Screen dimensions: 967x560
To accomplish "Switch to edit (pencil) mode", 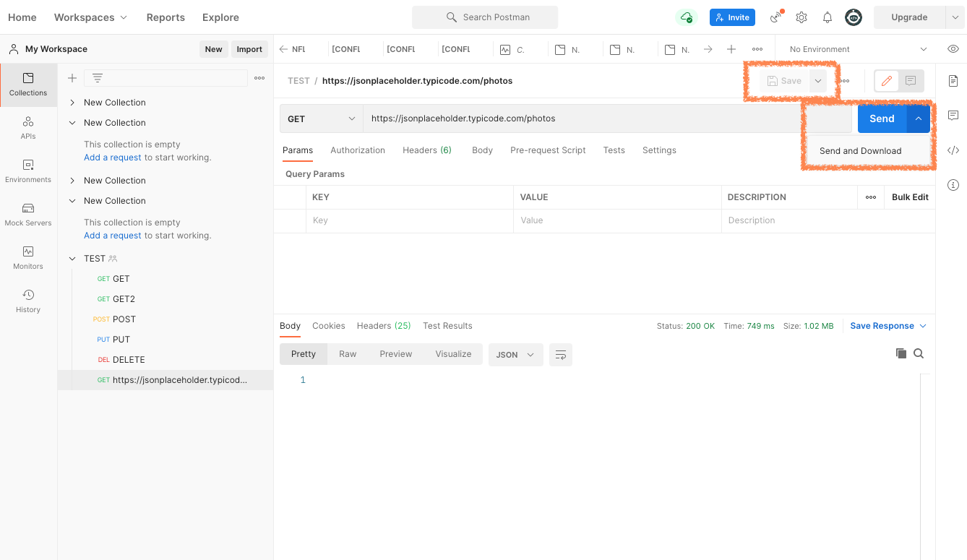I will [887, 81].
